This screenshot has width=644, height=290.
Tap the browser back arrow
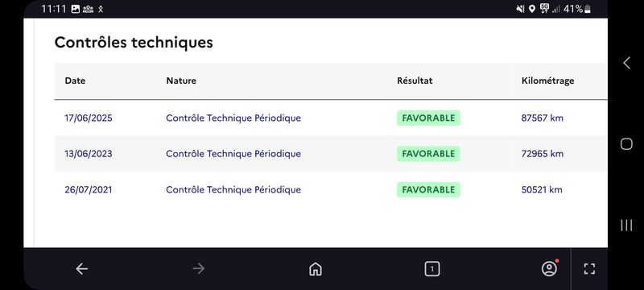coord(82,269)
